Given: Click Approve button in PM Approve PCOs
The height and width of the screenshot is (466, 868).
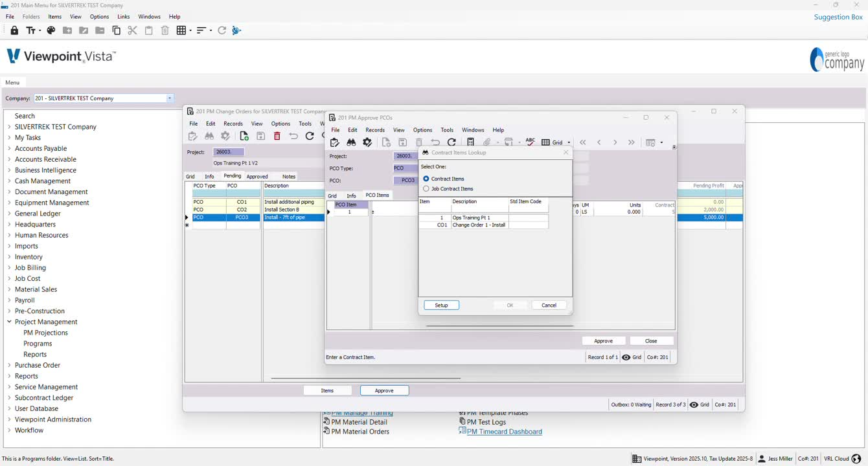Looking at the screenshot, I should click(604, 341).
